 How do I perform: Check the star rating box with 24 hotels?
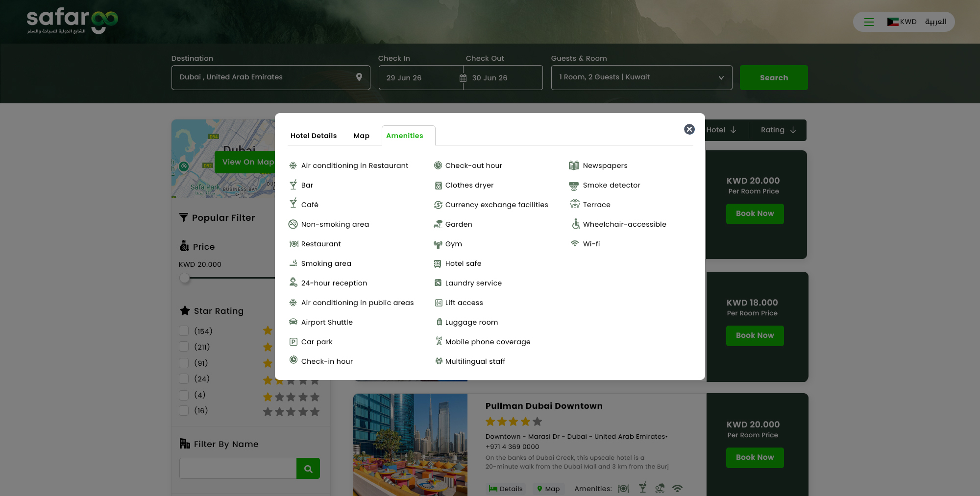click(184, 379)
